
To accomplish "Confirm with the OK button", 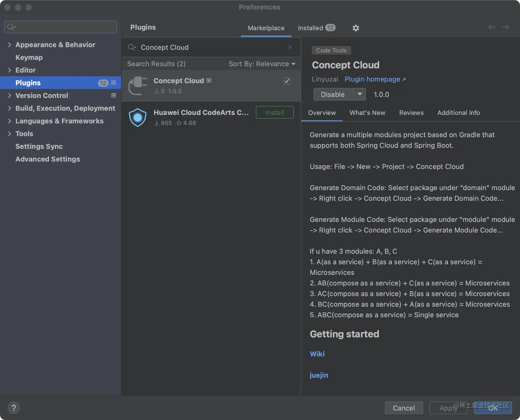I will click(493, 408).
